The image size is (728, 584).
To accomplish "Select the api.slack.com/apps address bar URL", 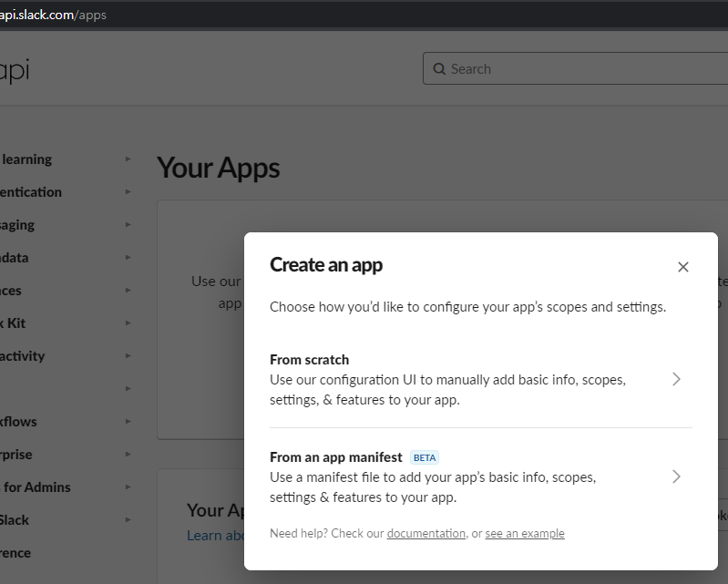I will (53, 15).
